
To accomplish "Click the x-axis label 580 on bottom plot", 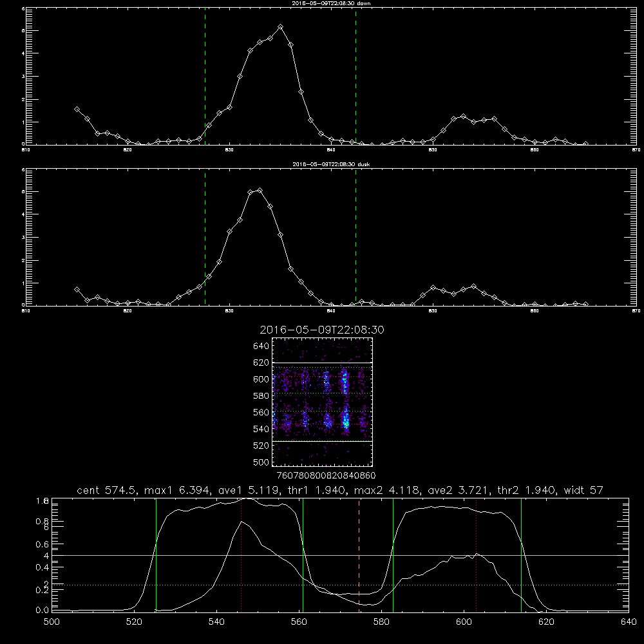I will [381, 622].
